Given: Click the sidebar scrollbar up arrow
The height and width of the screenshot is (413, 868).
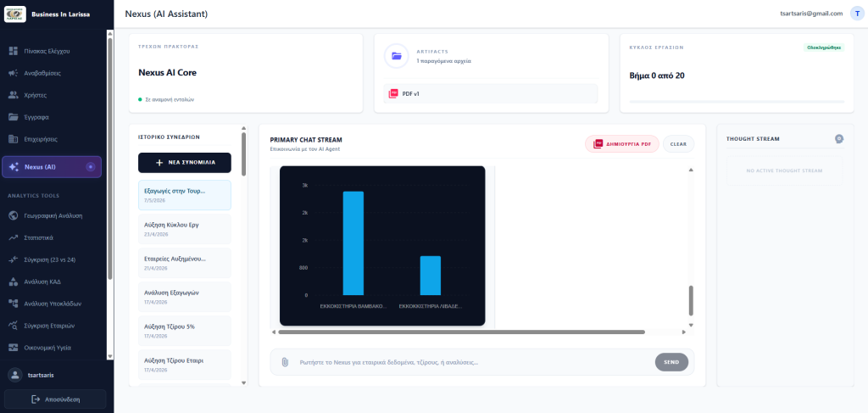Looking at the screenshot, I should point(110,33).
